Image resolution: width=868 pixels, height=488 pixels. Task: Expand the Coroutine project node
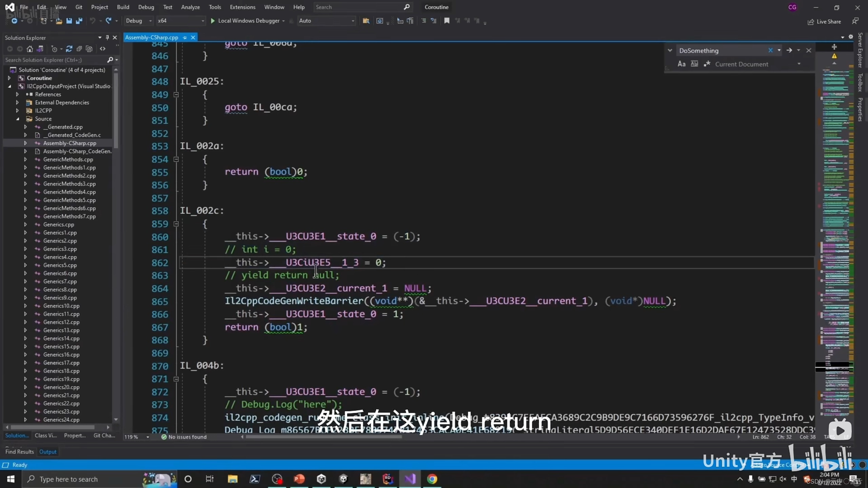pos(9,78)
